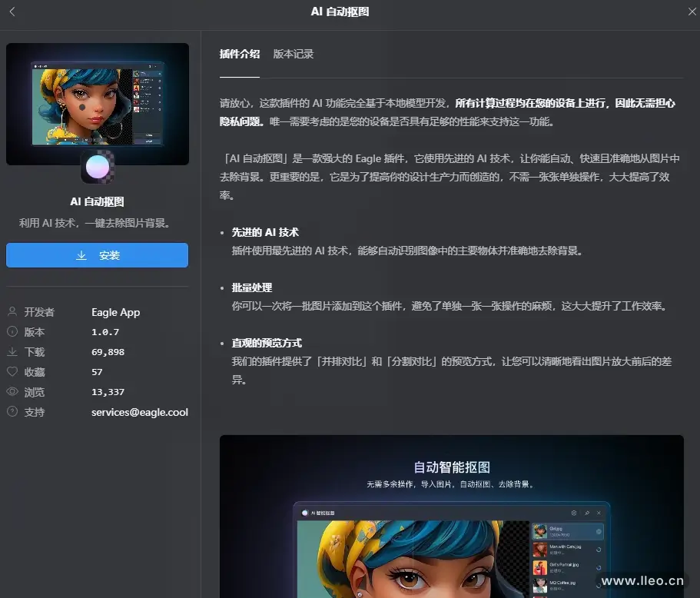This screenshot has width=700, height=598.
Task: Click the pin icon in the preview window
Action: [x=587, y=513]
